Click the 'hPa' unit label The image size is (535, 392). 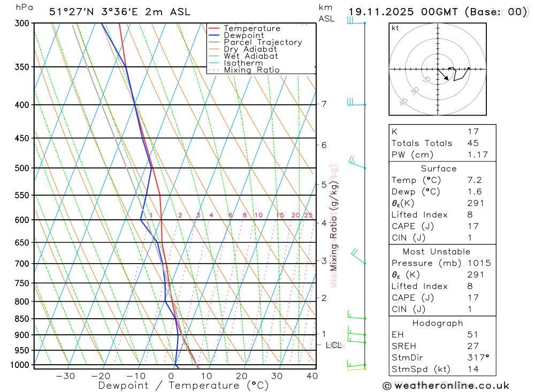24,7
